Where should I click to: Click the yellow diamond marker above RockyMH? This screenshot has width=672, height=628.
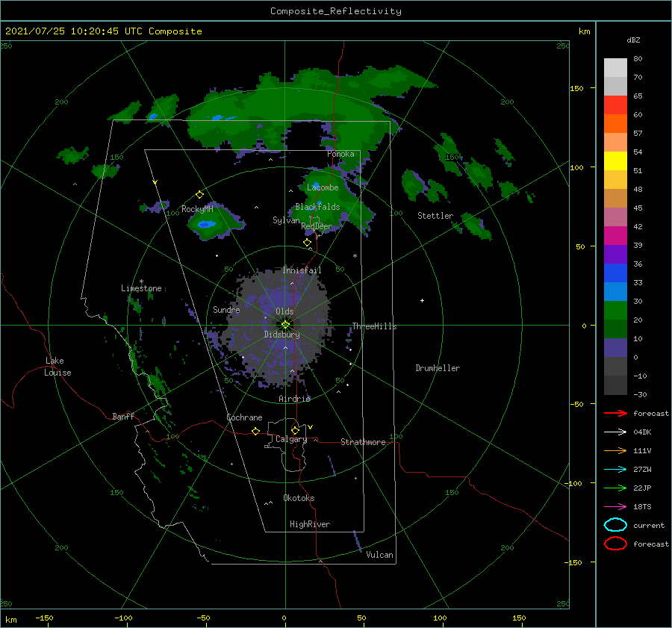(x=199, y=195)
